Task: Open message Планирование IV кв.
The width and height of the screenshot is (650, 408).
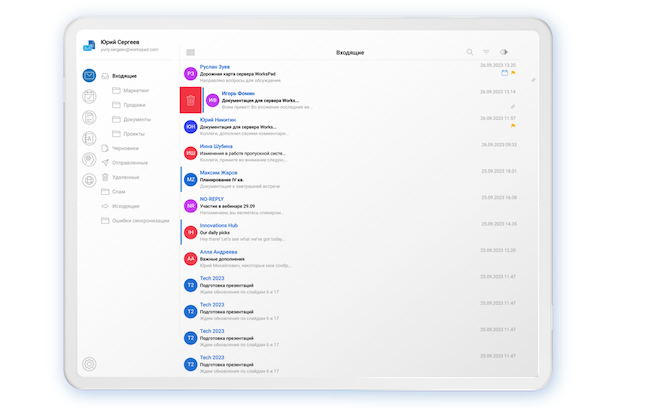Action: [x=222, y=180]
